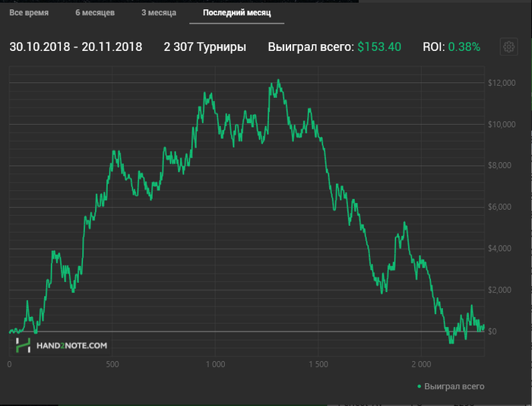Image resolution: width=532 pixels, height=406 pixels.
Task: Click the 500 x-axis label
Action: [x=112, y=364]
